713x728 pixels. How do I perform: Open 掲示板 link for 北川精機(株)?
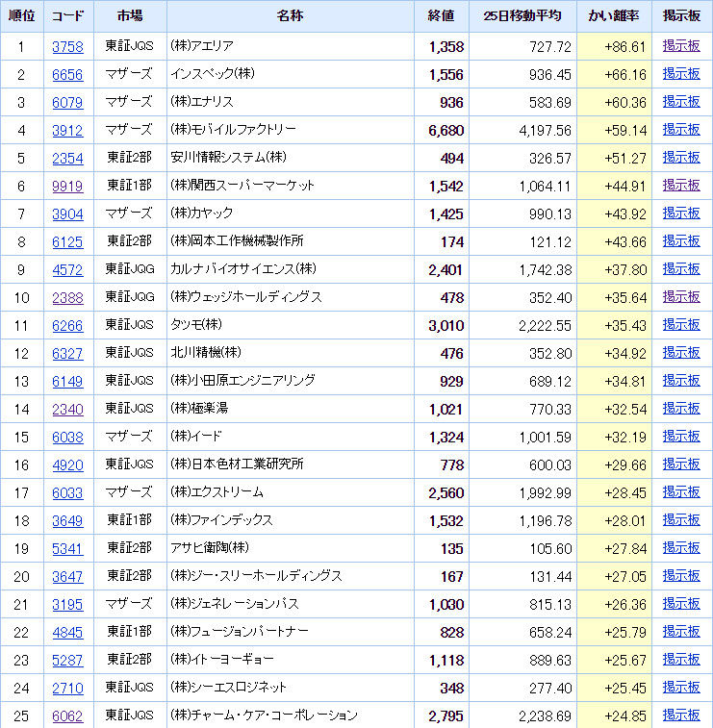[x=681, y=352]
